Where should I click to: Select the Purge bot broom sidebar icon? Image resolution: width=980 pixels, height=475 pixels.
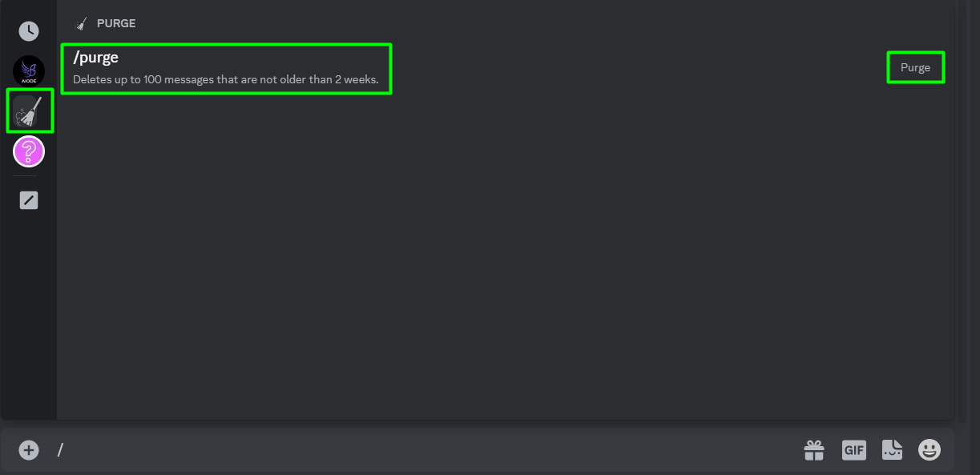click(x=29, y=111)
